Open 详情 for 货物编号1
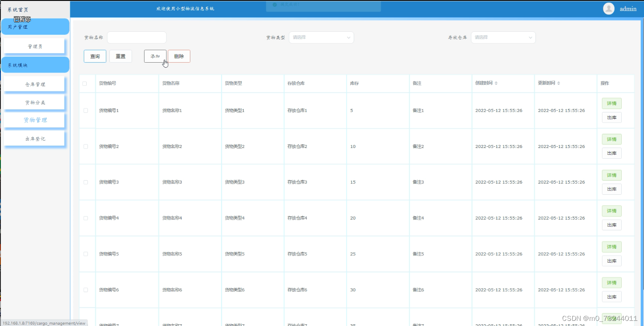The width and height of the screenshot is (644, 326). click(x=611, y=103)
